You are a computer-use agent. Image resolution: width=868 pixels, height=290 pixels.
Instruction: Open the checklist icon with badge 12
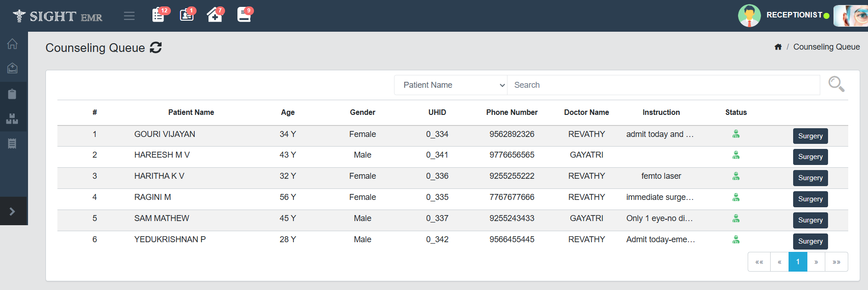coord(158,15)
